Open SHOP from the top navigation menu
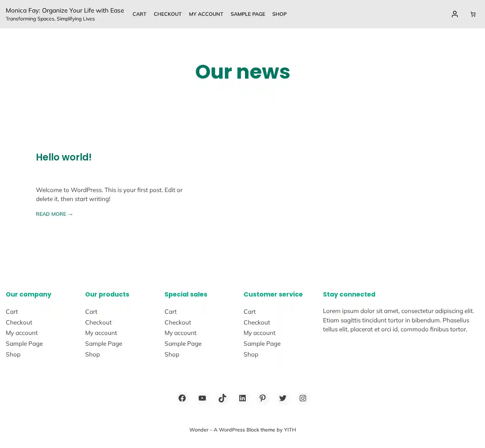Viewport: 485px width, 448px height. pyautogui.click(x=279, y=14)
